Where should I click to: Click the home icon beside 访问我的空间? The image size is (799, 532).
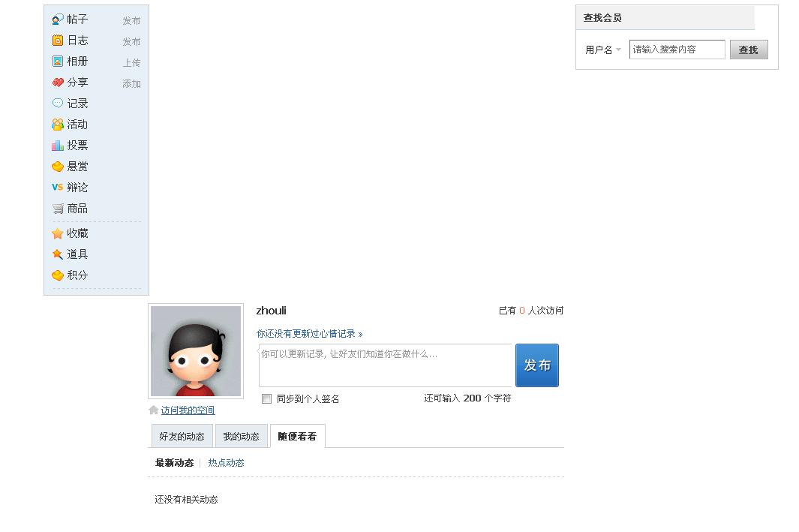153,410
